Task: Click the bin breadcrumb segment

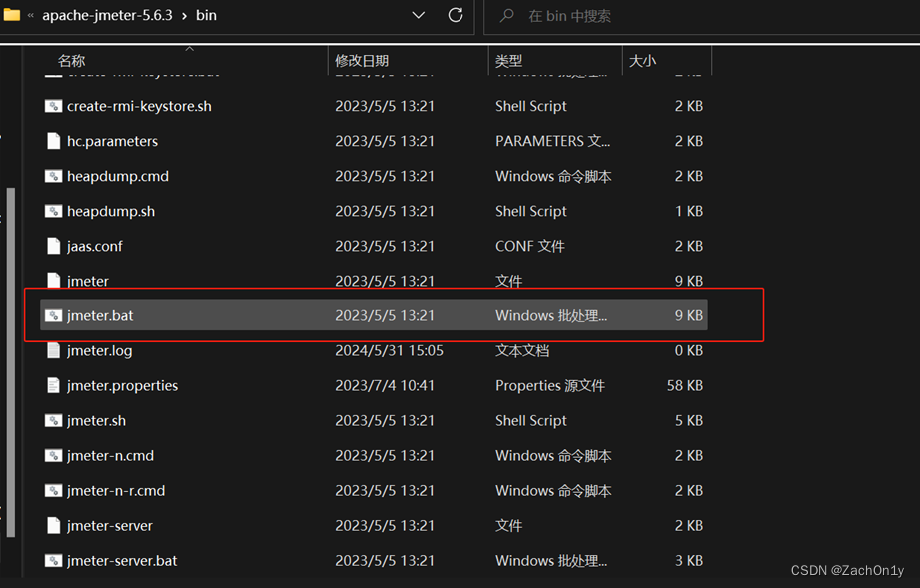Action: coord(206,15)
